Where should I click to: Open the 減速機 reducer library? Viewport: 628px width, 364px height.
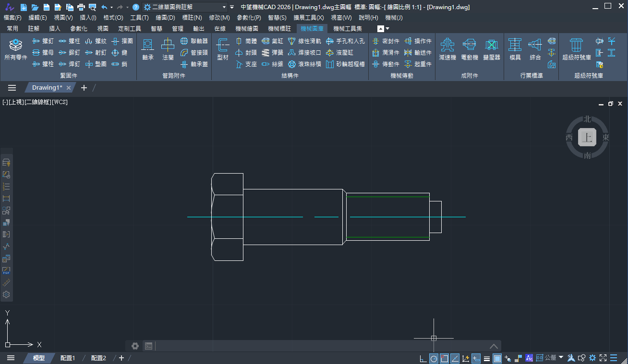(447, 49)
